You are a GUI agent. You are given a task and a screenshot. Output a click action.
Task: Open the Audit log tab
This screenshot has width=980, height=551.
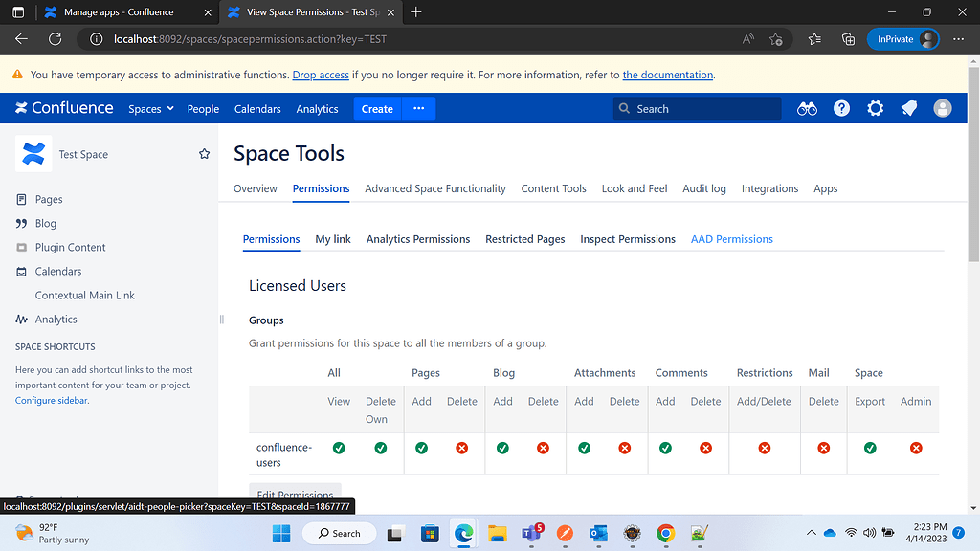click(704, 188)
